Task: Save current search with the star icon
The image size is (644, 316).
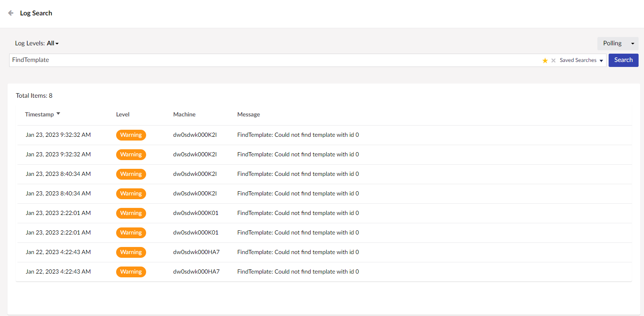Action: click(545, 60)
